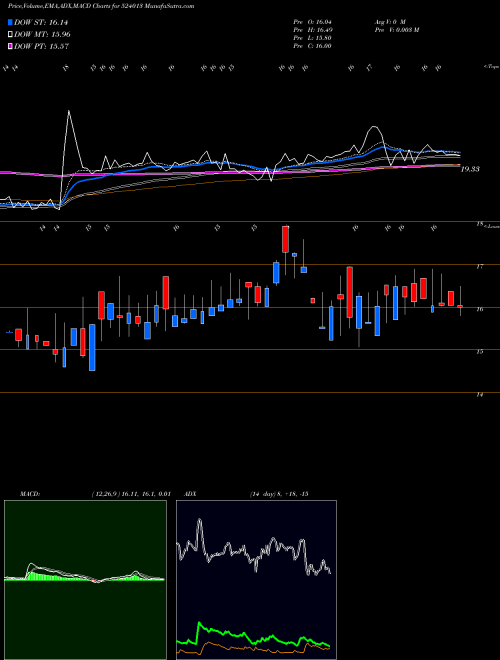Click the 'Pre C: 16.00' value

coord(312,45)
